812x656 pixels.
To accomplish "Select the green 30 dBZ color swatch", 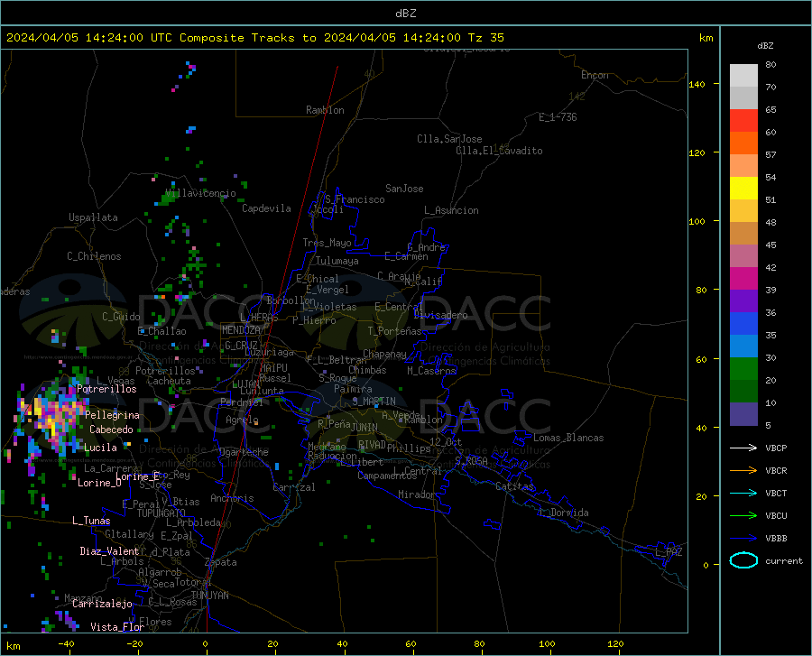I will (743, 369).
